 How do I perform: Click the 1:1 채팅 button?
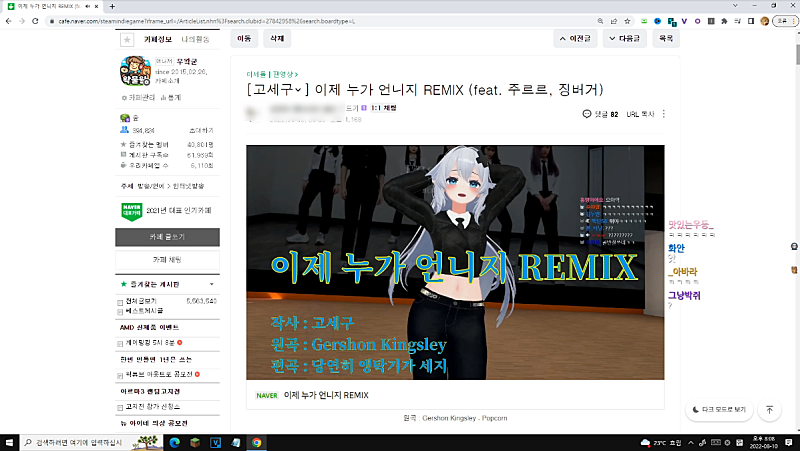pyautogui.click(x=384, y=108)
